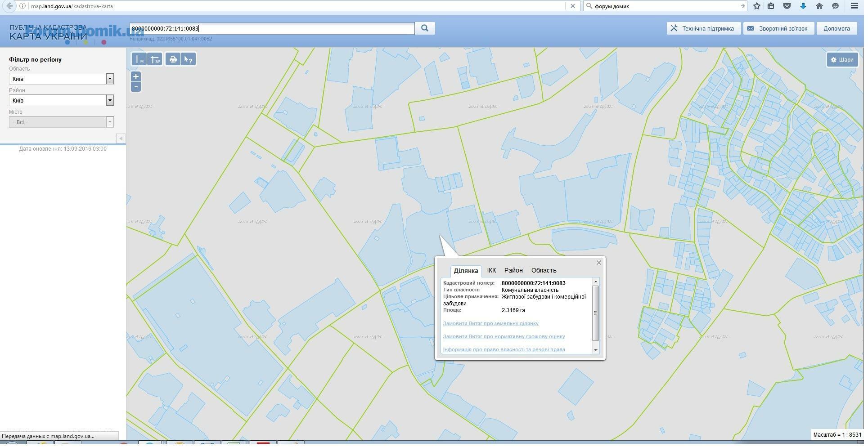This screenshot has height=447, width=868.
Task: Click the cadastral search magnifier button
Action: (424, 28)
